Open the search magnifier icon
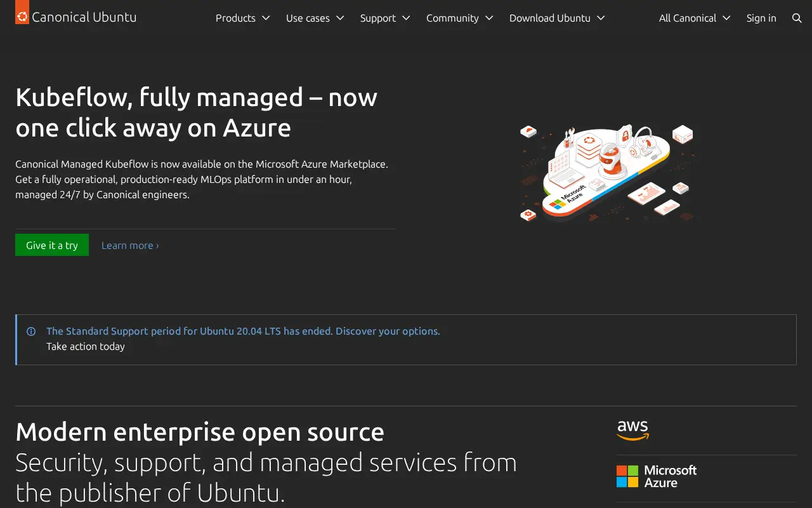This screenshot has height=508, width=812. coord(797,18)
